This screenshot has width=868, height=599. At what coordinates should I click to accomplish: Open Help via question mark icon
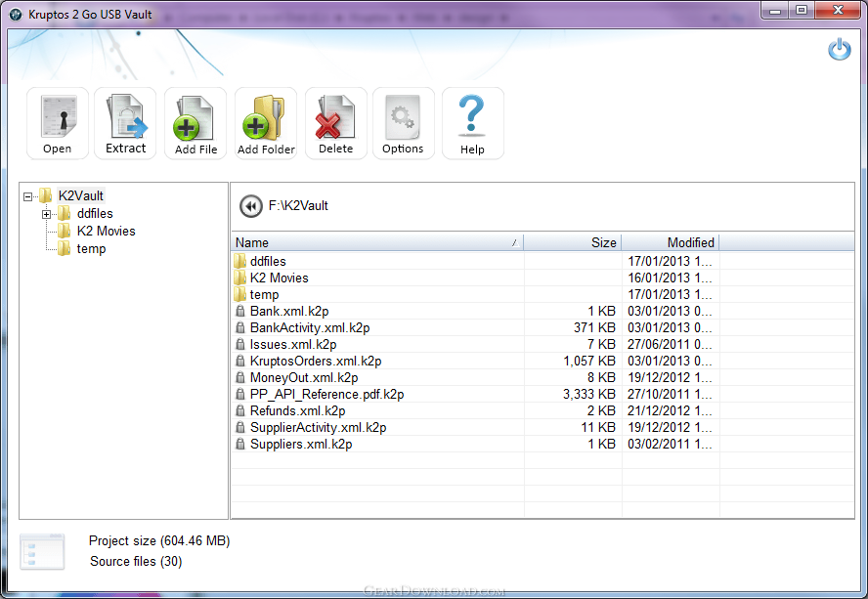(x=472, y=123)
